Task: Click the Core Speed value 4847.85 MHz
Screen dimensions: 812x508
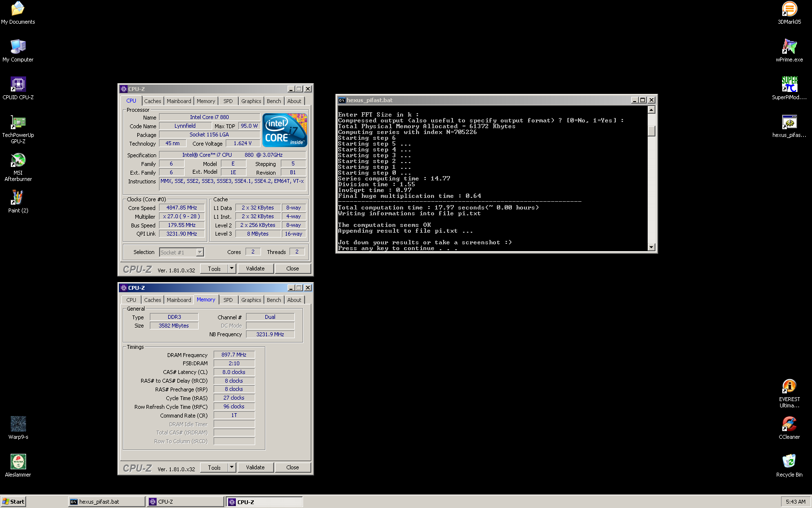Action: click(x=182, y=208)
